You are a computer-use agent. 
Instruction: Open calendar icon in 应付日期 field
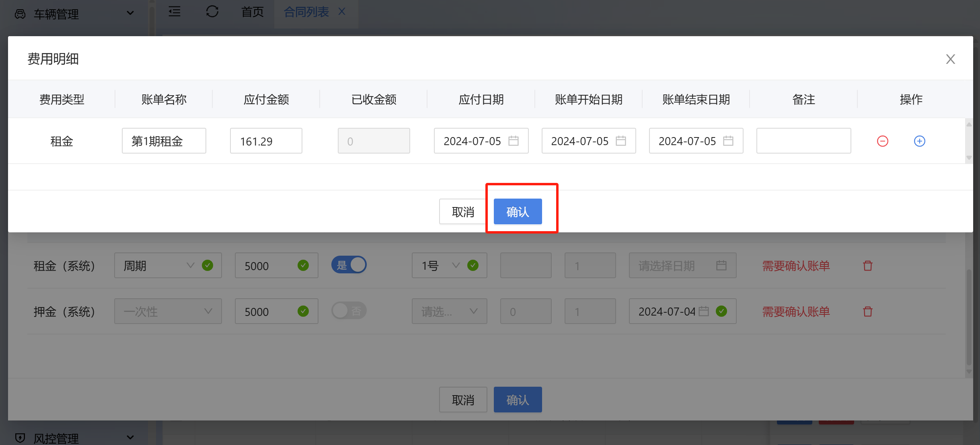coord(513,141)
